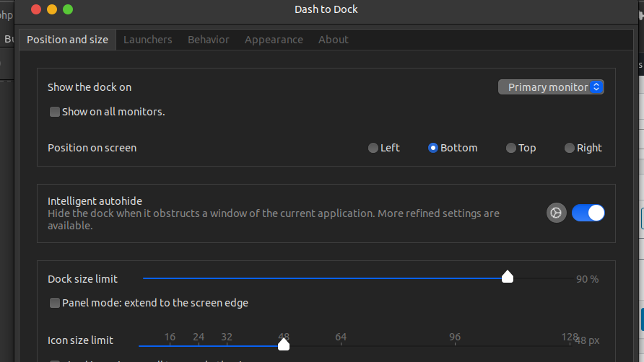Screen dimensions: 644x362
Task: Open the Behavior tab
Action: coord(208,40)
